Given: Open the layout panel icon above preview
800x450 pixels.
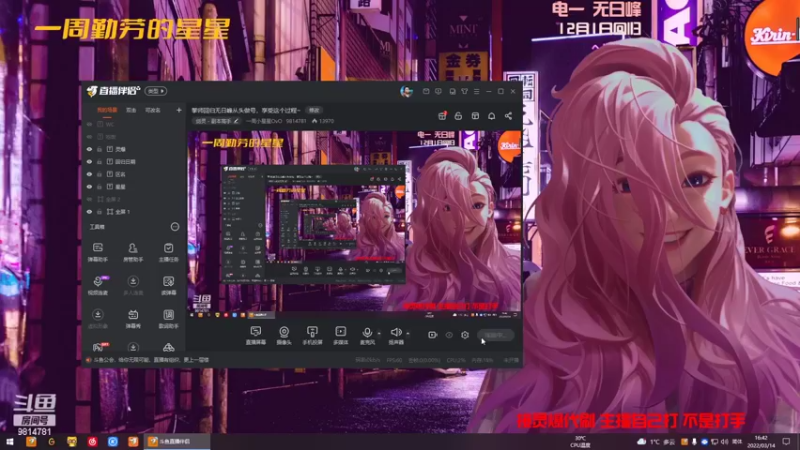Looking at the screenshot, I should click(x=475, y=116).
